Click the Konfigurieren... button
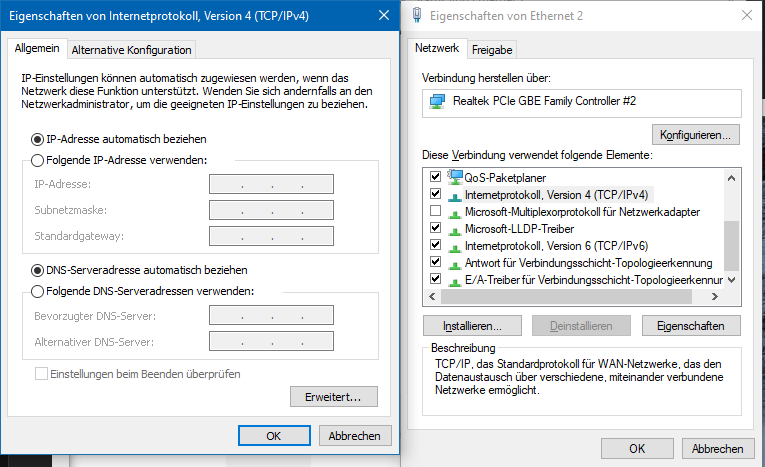765x467 pixels. click(x=695, y=135)
